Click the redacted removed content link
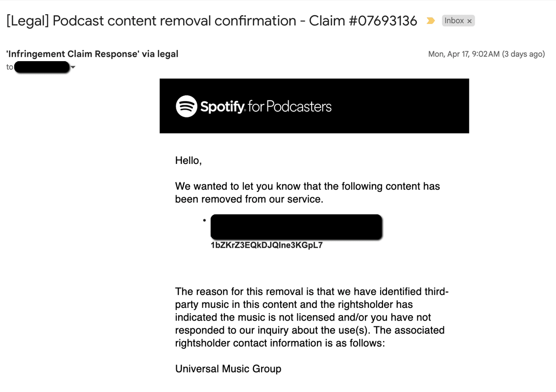This screenshot has height=392, width=556. (x=296, y=227)
